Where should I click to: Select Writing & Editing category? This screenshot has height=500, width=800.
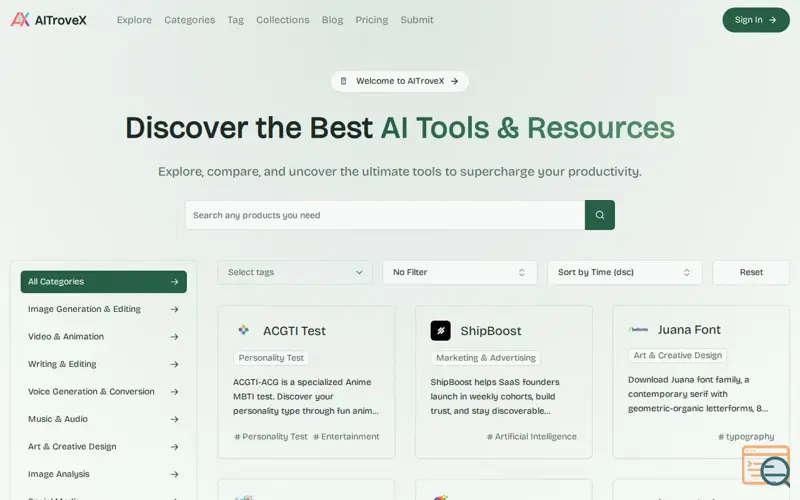tap(104, 364)
